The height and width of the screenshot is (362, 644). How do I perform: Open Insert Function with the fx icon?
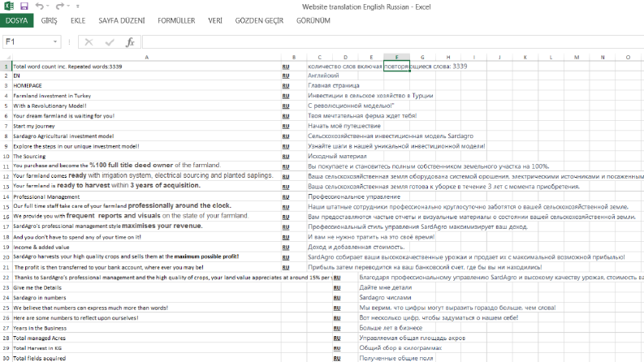pyautogui.click(x=130, y=42)
